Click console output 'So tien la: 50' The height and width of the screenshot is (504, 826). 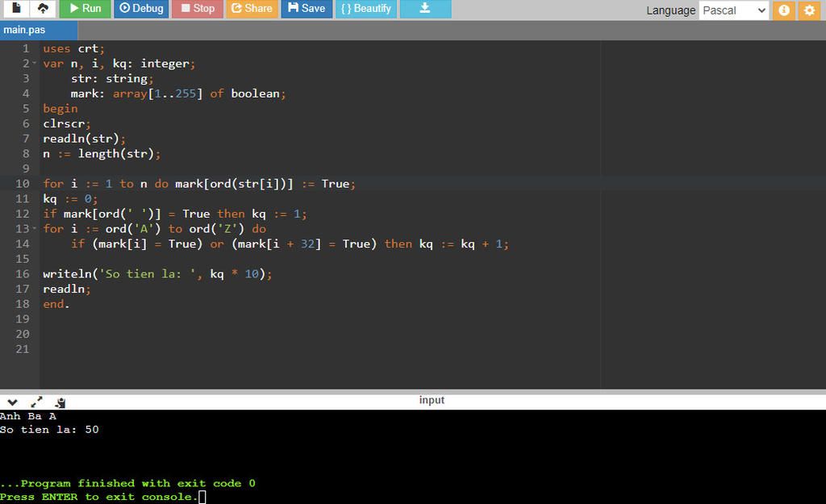click(49, 429)
